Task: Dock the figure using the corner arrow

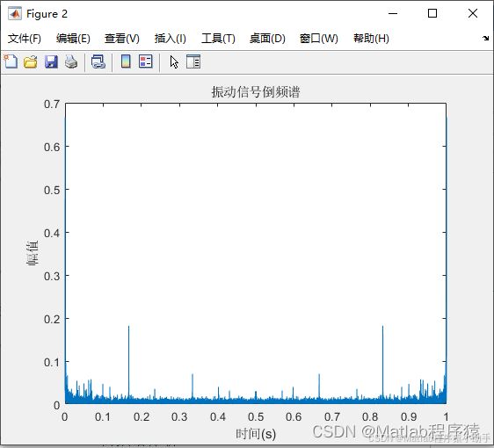Action: pyautogui.click(x=485, y=38)
